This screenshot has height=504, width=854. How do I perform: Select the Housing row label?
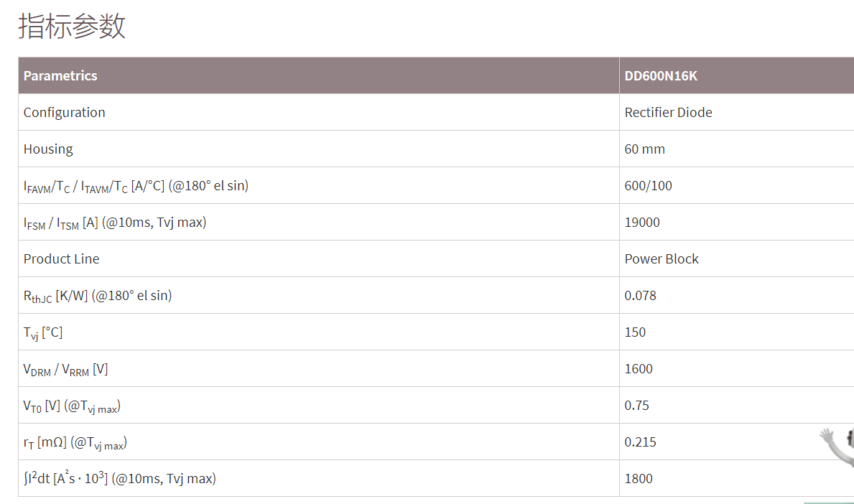[x=48, y=149]
